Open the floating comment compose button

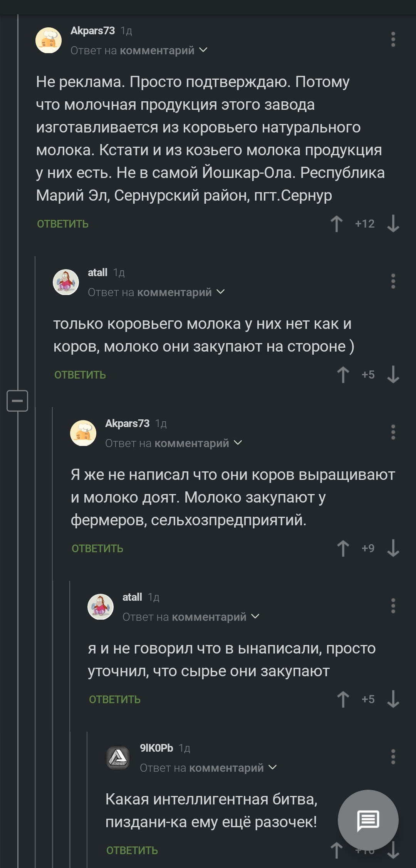(x=368, y=820)
